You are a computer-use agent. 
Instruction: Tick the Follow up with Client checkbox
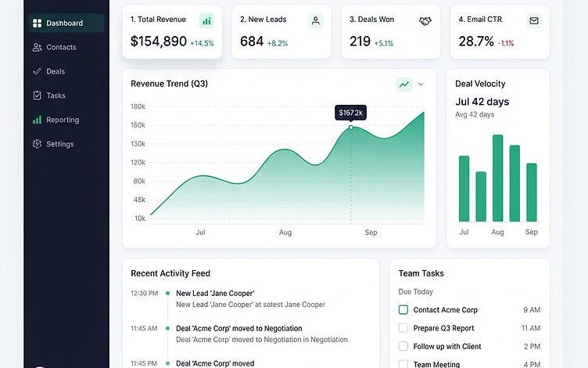(x=403, y=346)
